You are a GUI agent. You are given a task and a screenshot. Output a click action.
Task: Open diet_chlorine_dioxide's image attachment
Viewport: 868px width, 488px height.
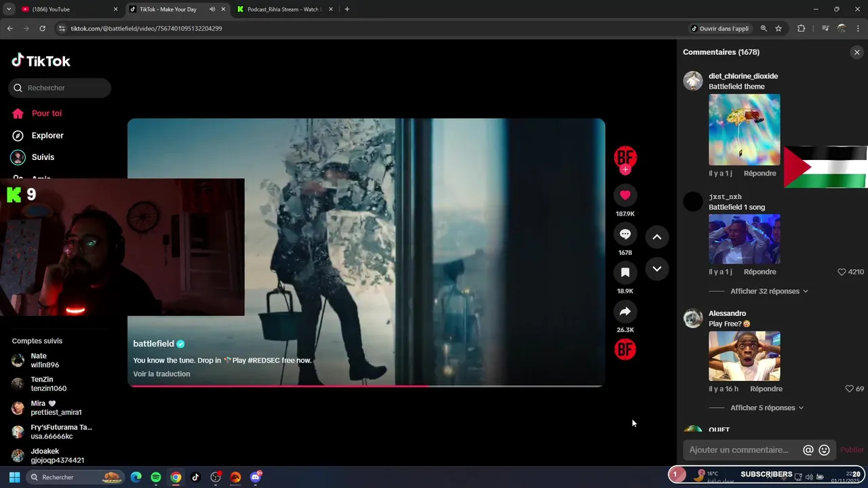745,129
